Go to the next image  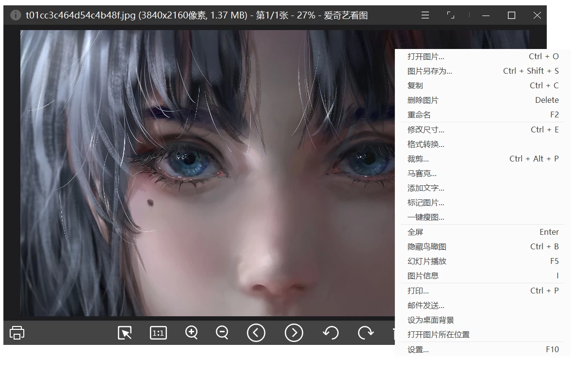point(294,333)
